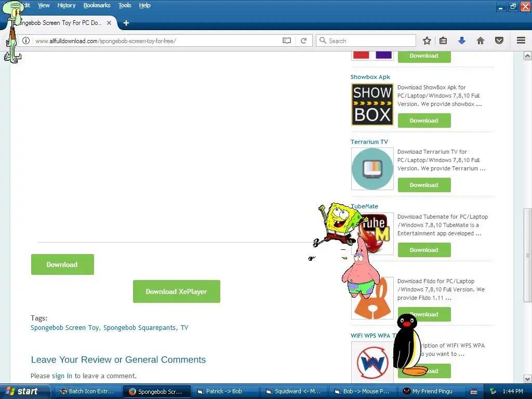Switch to Batch Icon Extractor taskbar item
The image size is (532, 399).
(87, 391)
